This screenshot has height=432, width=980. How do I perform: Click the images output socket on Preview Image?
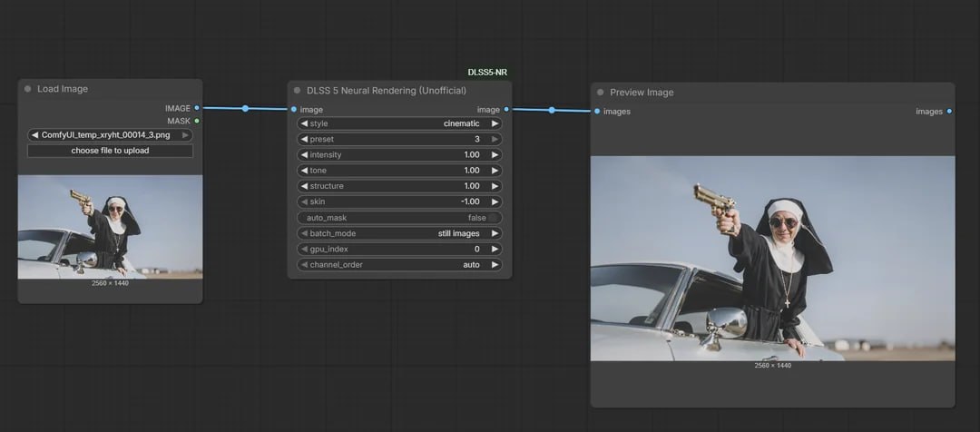pyautogui.click(x=949, y=112)
